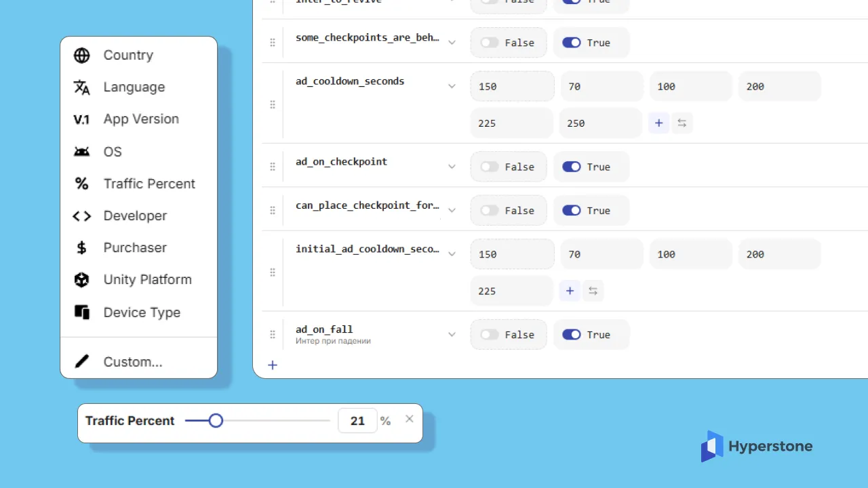This screenshot has width=868, height=488.
Task: Click the blue plus icon below ad_on_fall
Action: pos(273,365)
